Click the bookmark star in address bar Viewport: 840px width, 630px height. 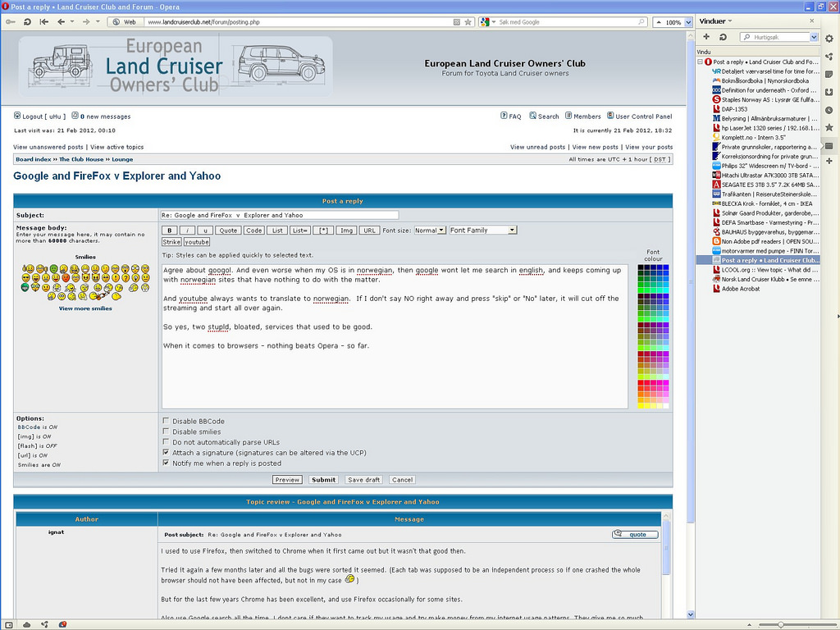pos(468,22)
